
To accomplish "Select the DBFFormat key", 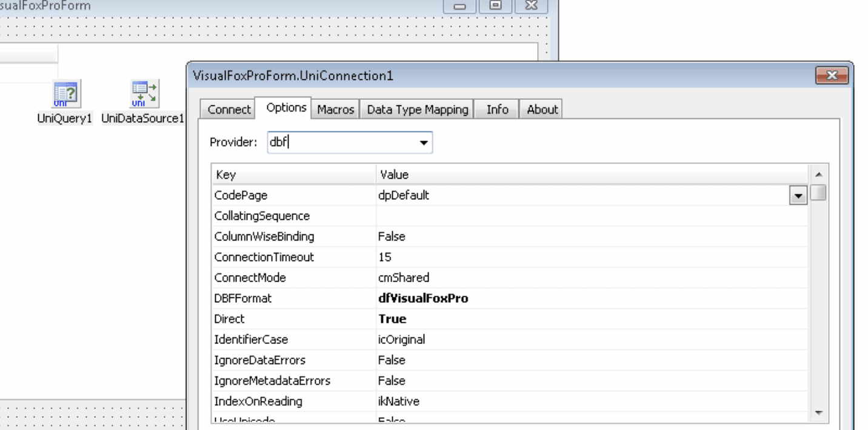I will 294,299.
